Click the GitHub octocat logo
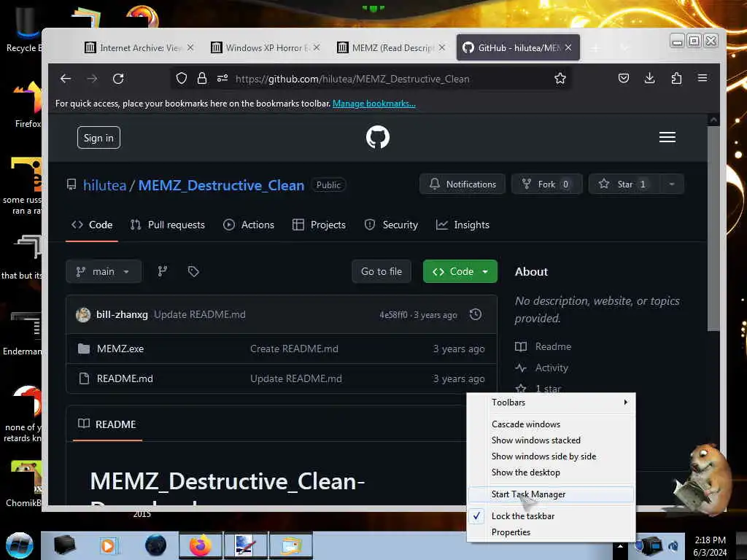 tap(378, 137)
